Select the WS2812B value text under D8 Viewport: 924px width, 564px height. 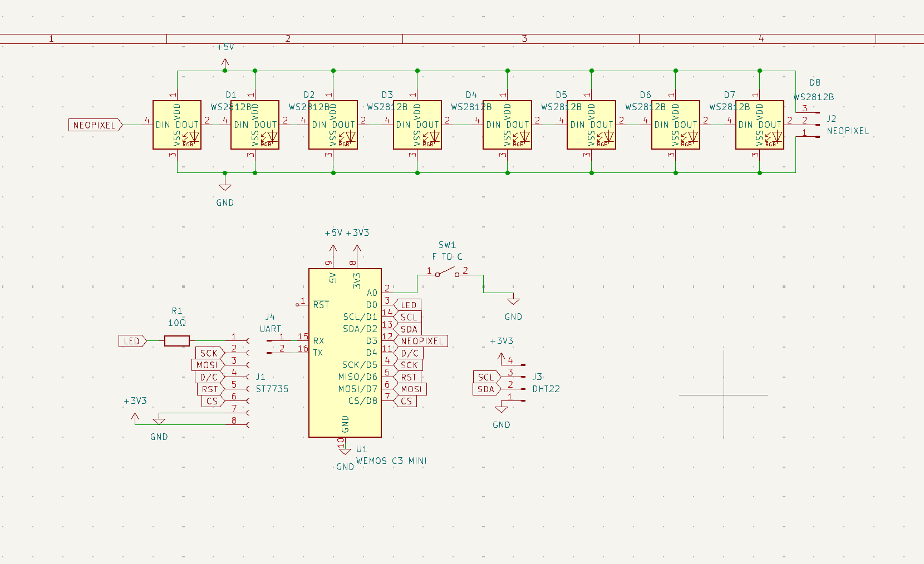[814, 97]
